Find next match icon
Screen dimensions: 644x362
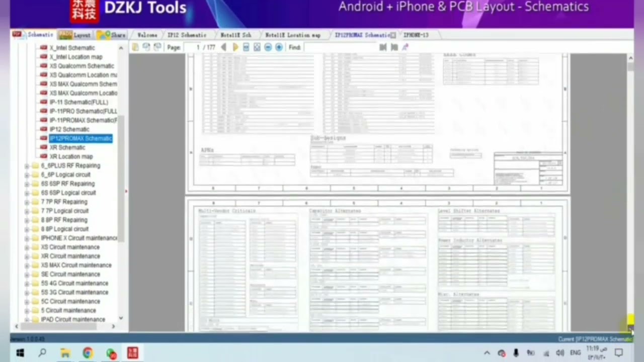pos(394,47)
